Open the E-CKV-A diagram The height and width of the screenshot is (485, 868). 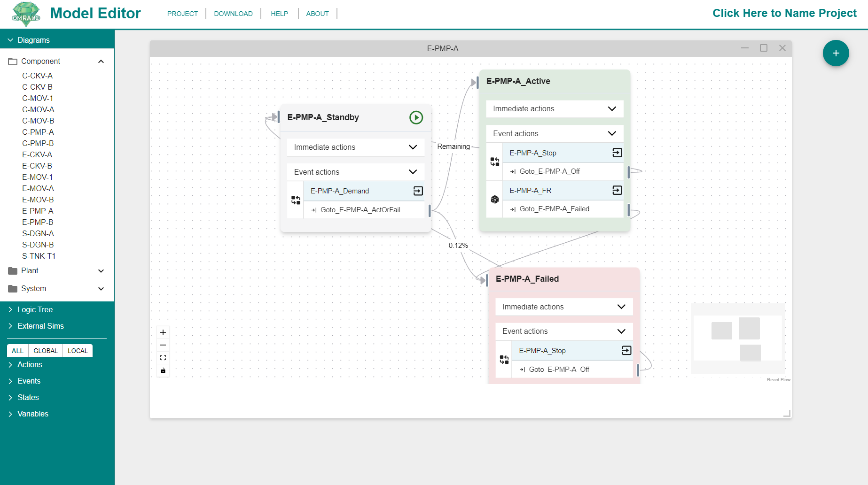pos(37,154)
